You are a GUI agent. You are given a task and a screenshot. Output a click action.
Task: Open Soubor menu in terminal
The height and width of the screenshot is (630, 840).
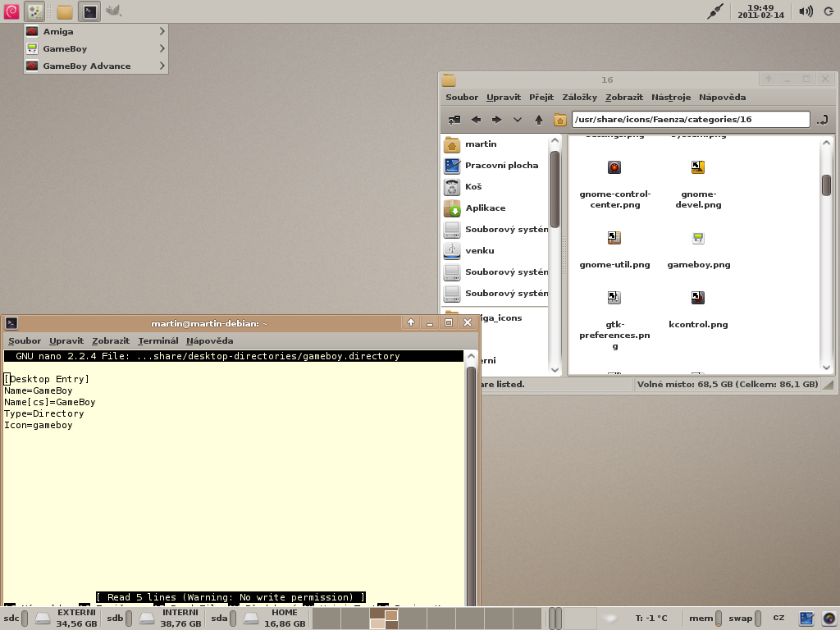[x=25, y=340]
